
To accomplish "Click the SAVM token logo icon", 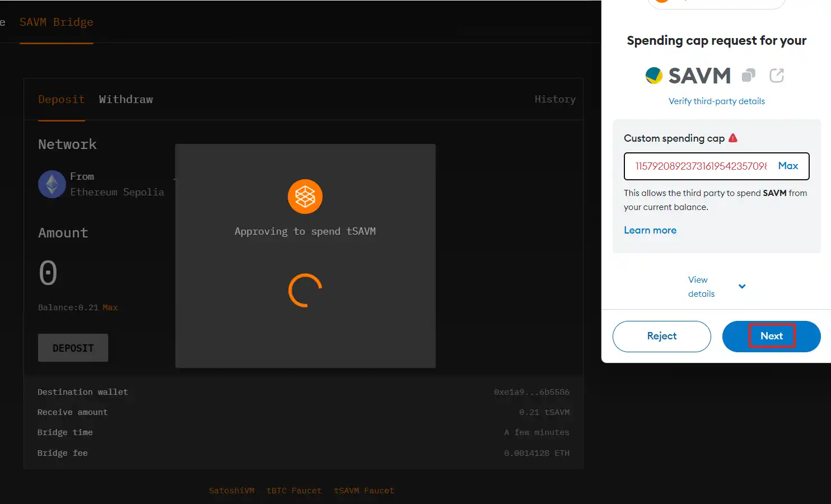I will point(653,76).
